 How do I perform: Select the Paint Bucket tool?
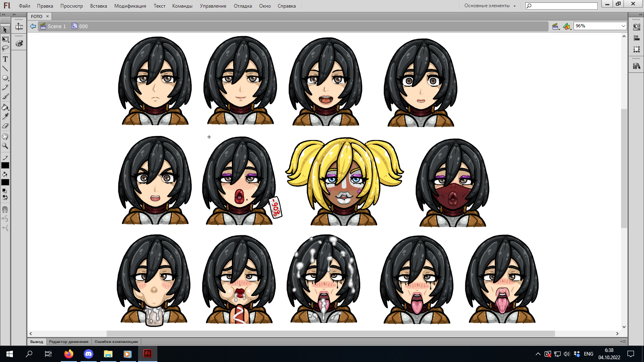coord(5,107)
